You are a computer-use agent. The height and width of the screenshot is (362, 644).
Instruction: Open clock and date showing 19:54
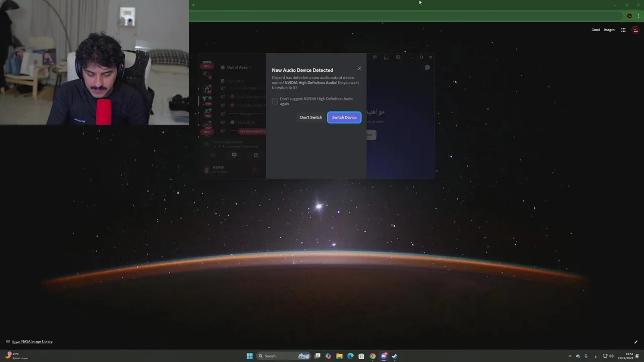point(625,356)
